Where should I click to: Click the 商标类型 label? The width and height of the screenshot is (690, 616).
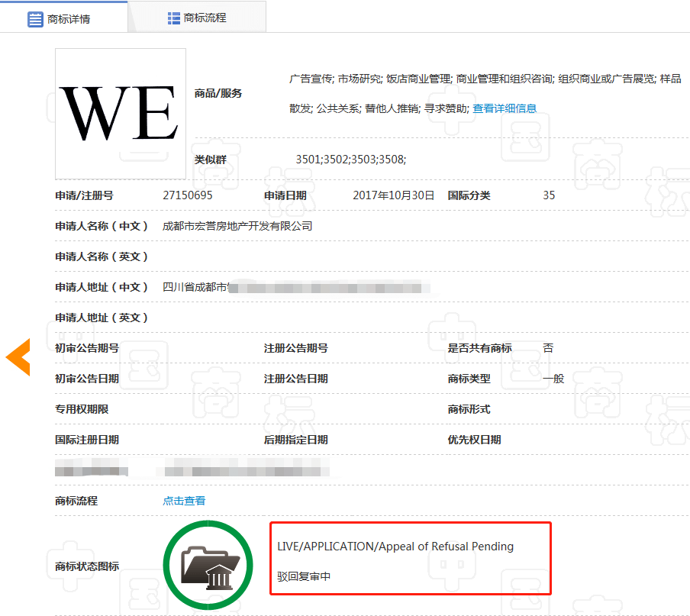pos(469,379)
